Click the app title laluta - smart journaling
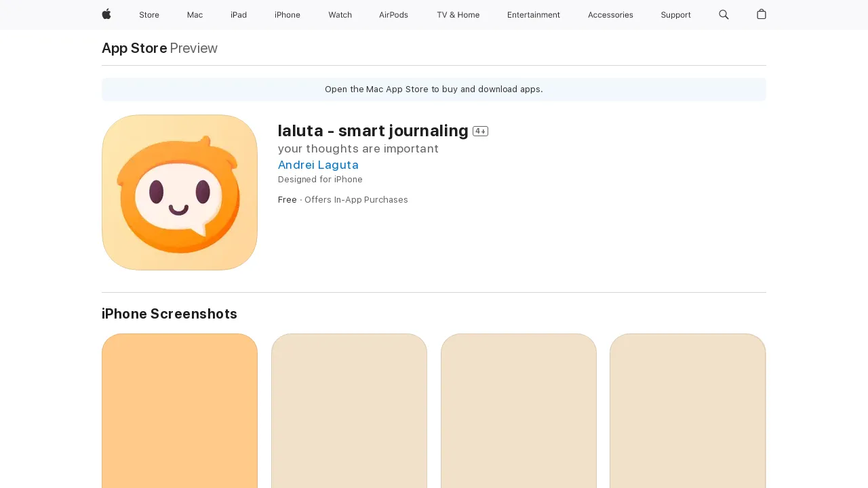Image resolution: width=868 pixels, height=488 pixels. point(373,131)
